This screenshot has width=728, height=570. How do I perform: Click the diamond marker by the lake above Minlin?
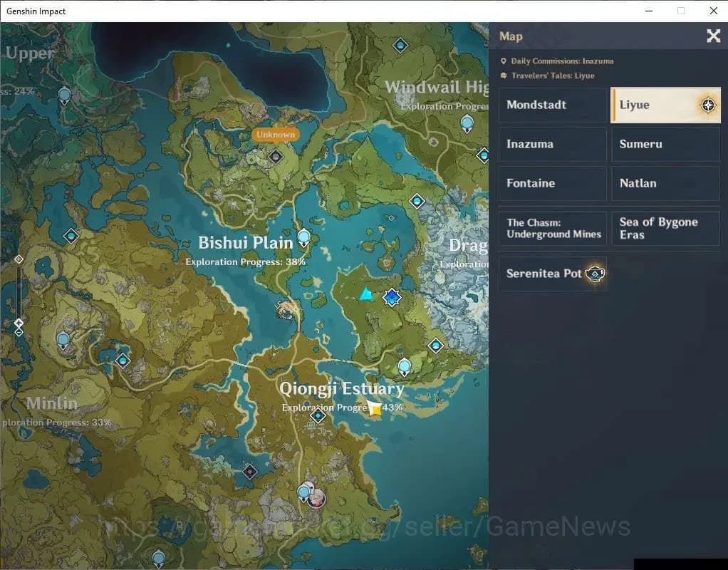[123, 361]
